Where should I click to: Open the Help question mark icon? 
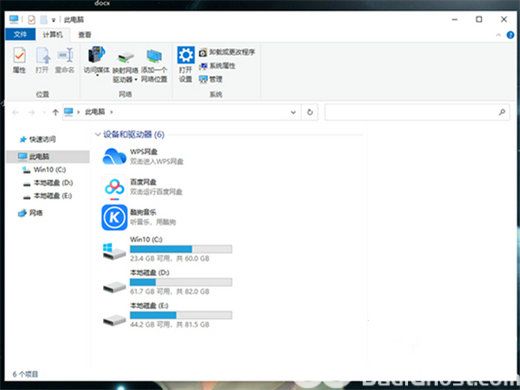(510, 35)
